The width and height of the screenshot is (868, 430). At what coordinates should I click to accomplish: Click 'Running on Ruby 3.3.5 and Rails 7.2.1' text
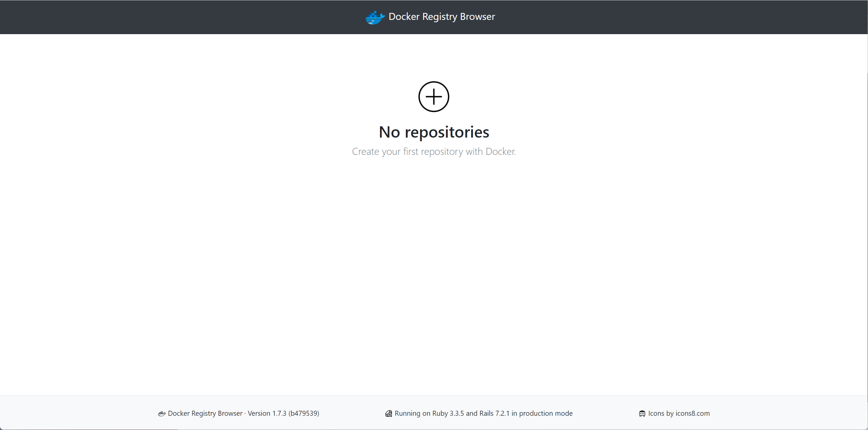[452, 413]
